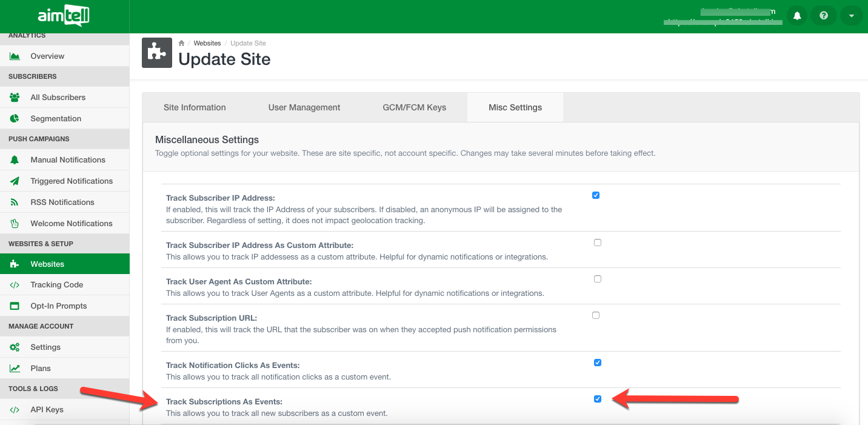Image resolution: width=868 pixels, height=425 pixels.
Task: Open API Keys under Tools & Logs
Action: (47, 410)
